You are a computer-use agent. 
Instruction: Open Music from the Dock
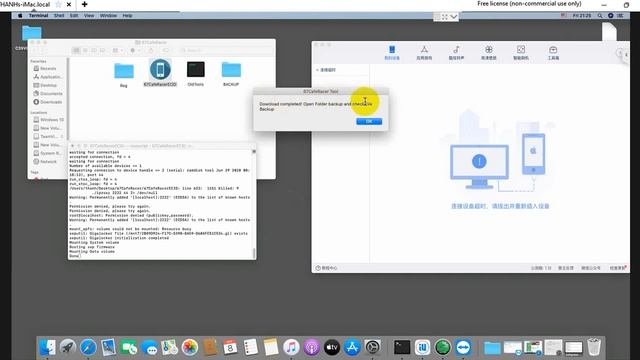pos(291,347)
